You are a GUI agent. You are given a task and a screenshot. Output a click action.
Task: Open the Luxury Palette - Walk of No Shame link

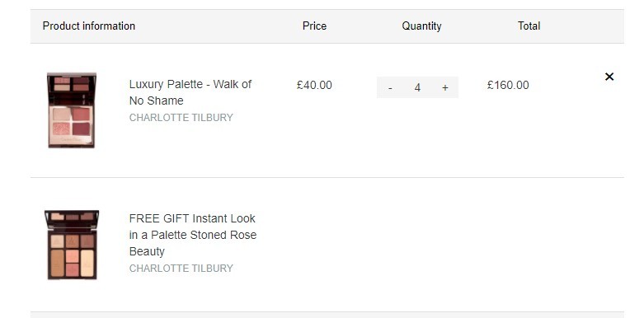(190, 92)
